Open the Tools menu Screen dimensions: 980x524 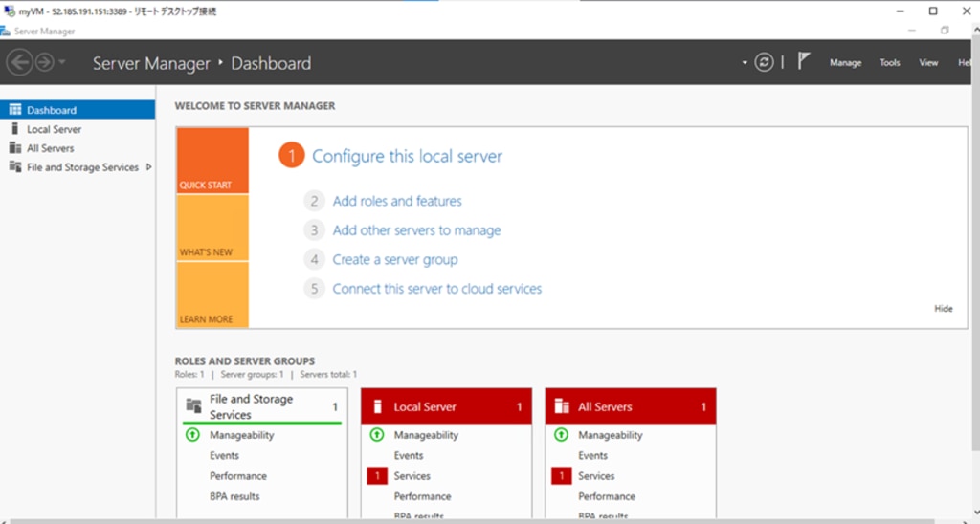coord(889,62)
